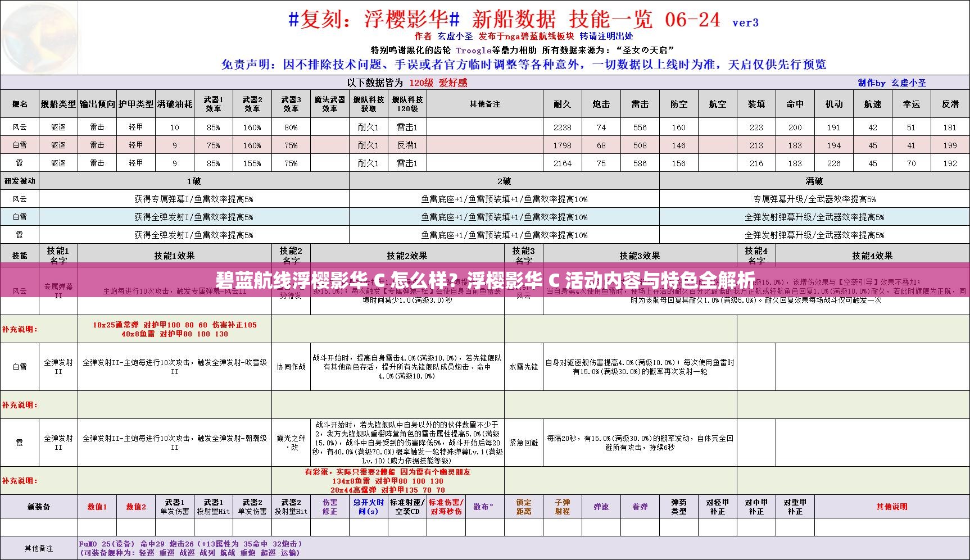Click the 新装备 row header cell

coord(39,506)
